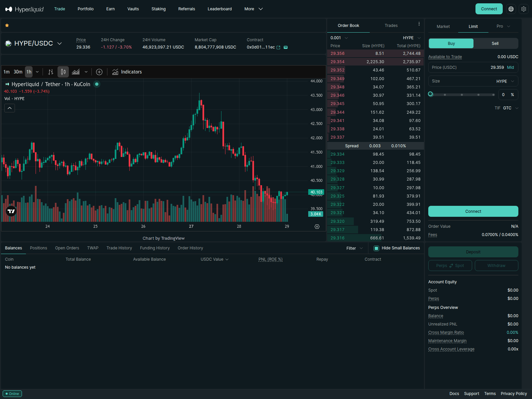The image size is (532, 399).
Task: Open the balances Filter dropdown
Action: click(x=355, y=248)
